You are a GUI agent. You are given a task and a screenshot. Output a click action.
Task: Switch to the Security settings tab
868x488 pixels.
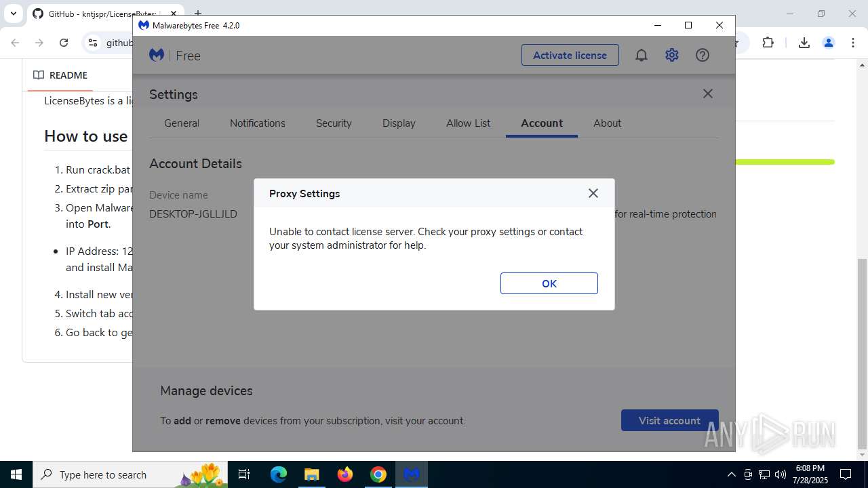(334, 123)
